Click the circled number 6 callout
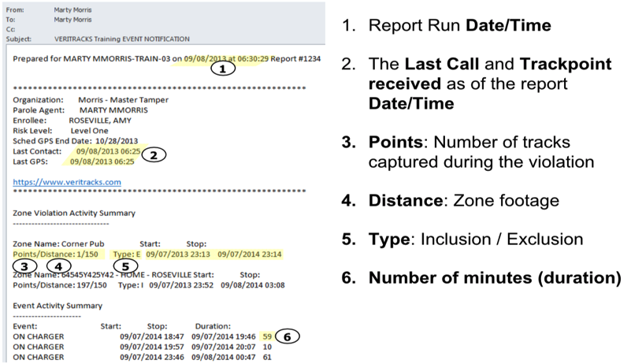 pyautogui.click(x=289, y=336)
